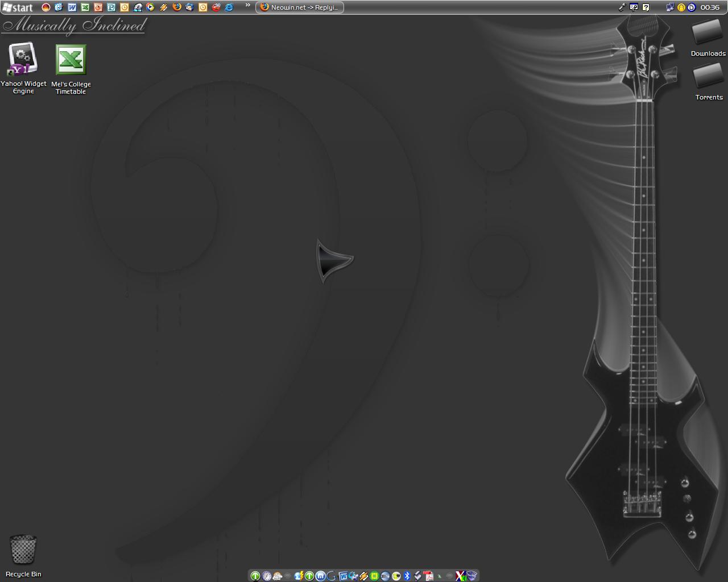Open the Google G icon in the dock
This screenshot has width=728, height=582.
(x=331, y=576)
